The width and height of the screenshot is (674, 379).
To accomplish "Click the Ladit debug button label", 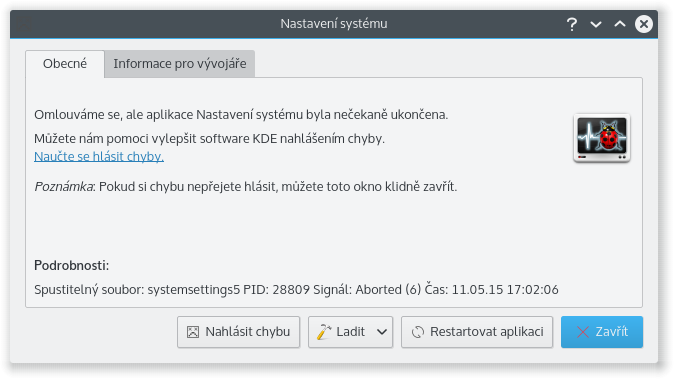I will coord(350,332).
